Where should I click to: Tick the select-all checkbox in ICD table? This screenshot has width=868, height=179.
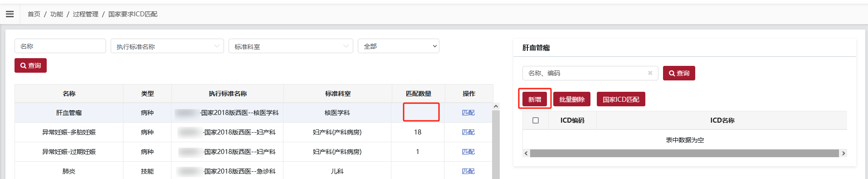(x=536, y=120)
